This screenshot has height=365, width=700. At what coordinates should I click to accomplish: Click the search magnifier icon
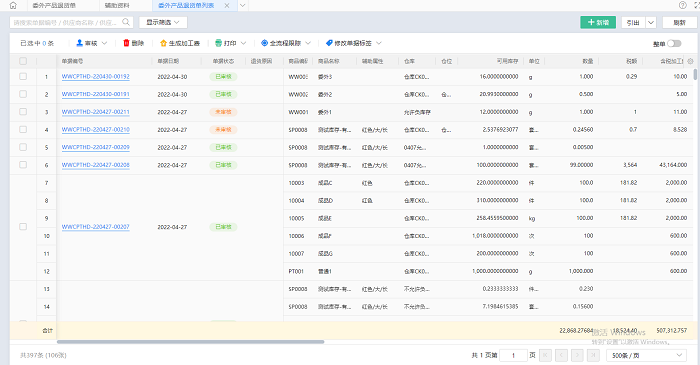[126, 22]
